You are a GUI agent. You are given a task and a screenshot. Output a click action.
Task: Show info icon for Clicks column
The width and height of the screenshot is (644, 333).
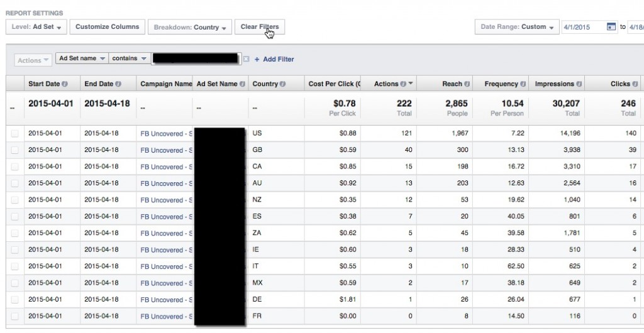635,84
